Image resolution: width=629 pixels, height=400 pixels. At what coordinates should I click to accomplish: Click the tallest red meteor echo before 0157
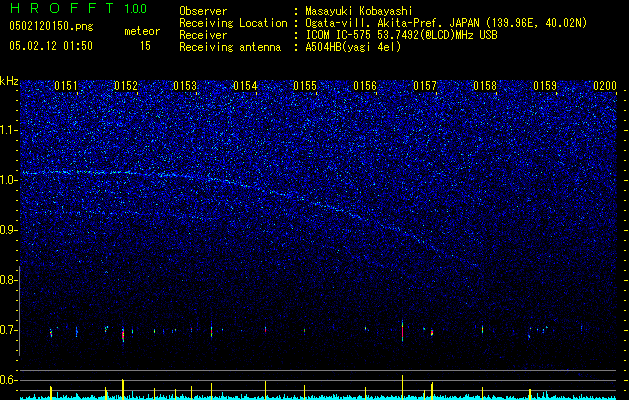tap(402, 331)
